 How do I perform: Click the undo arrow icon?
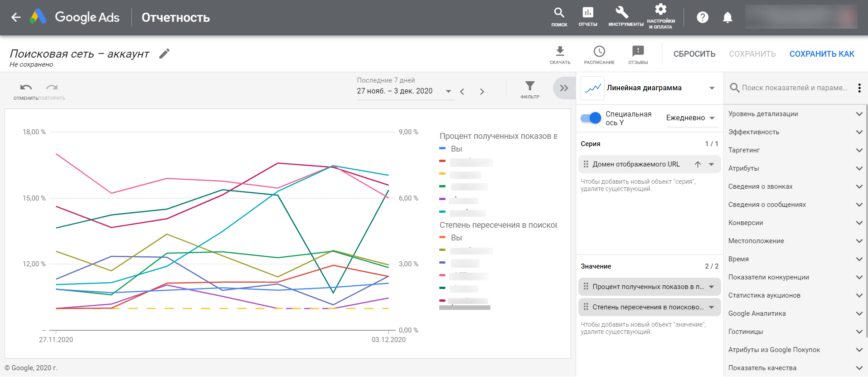pos(26,87)
